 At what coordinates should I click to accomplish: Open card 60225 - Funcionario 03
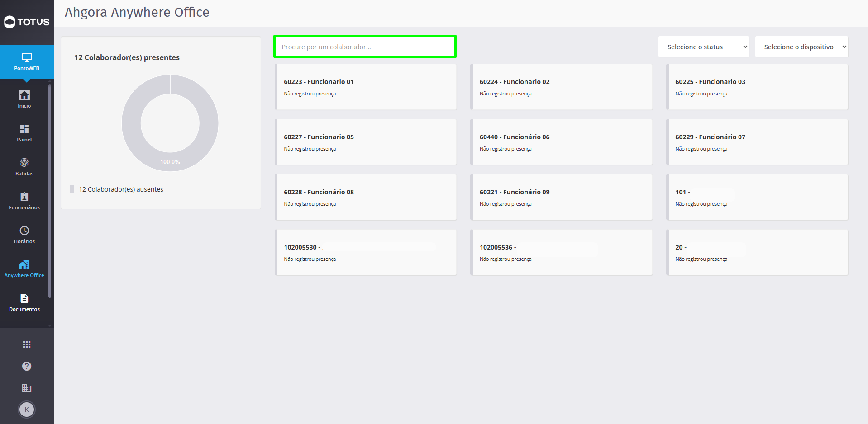757,87
